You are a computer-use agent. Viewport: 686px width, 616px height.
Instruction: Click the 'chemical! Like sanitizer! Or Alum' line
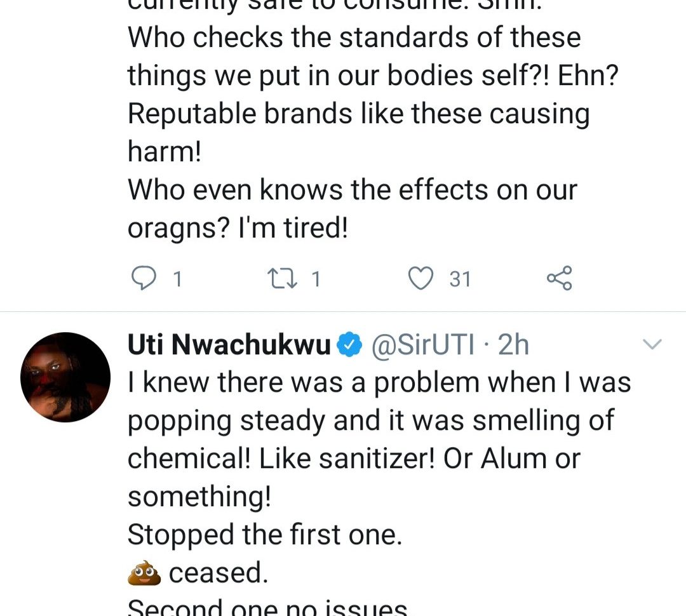[354, 459]
